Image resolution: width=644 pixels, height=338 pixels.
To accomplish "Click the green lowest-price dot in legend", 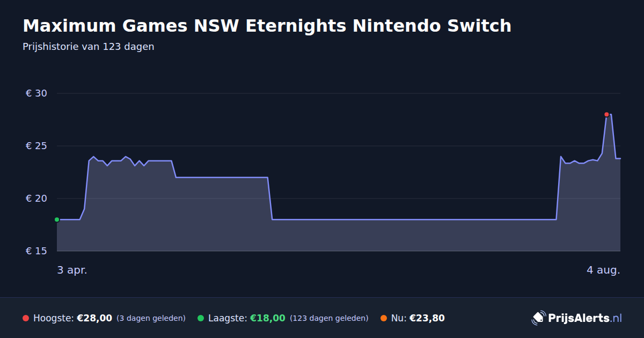I will (201, 318).
